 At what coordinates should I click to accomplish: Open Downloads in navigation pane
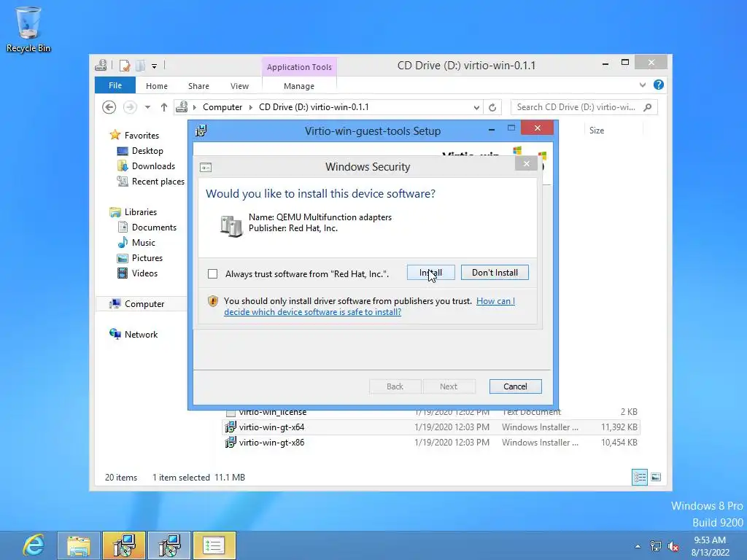coord(153,166)
